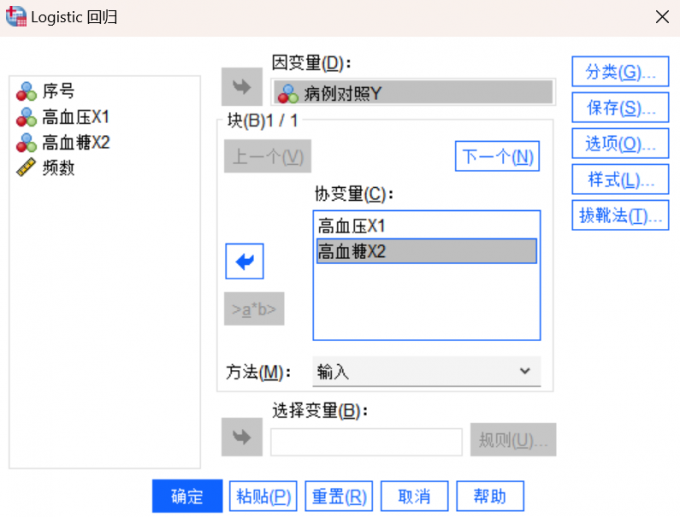Open the 分类(G) categorical dialog
Image resolution: width=680 pixels, height=517 pixels.
[620, 72]
